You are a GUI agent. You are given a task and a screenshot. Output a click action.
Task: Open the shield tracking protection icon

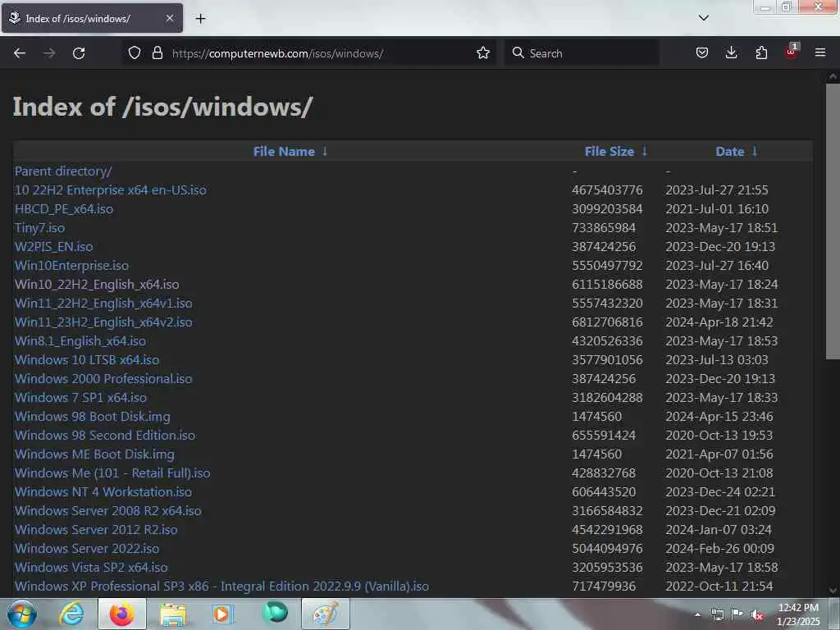[x=135, y=53]
